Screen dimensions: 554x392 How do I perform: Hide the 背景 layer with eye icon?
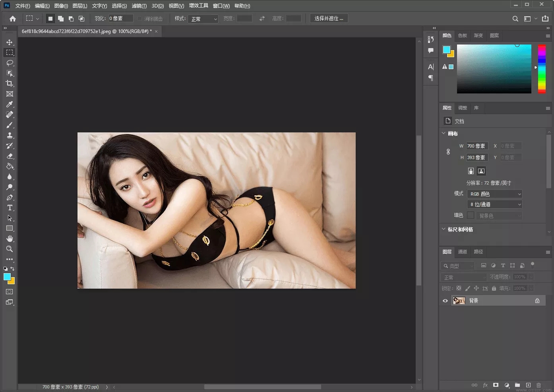[x=445, y=301]
